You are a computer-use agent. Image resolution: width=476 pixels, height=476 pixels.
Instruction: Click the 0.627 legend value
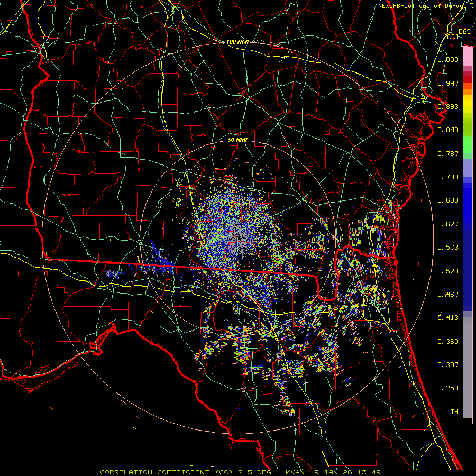coord(448,224)
